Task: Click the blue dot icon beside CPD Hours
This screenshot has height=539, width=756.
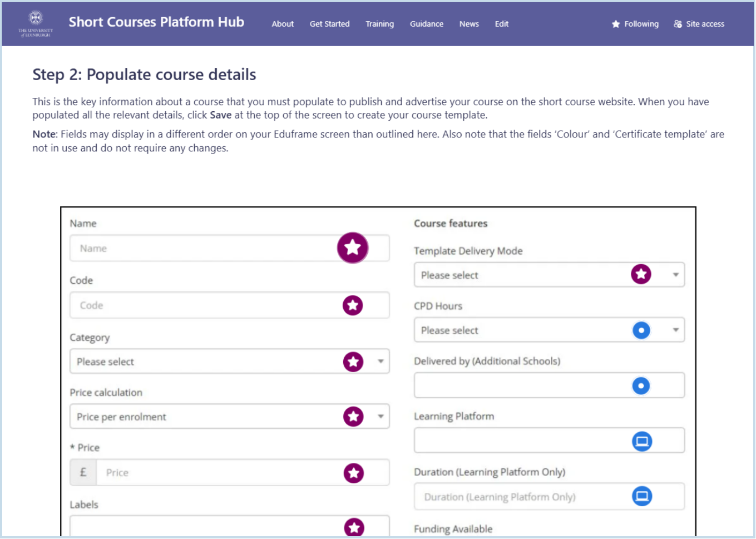Action: pos(641,330)
